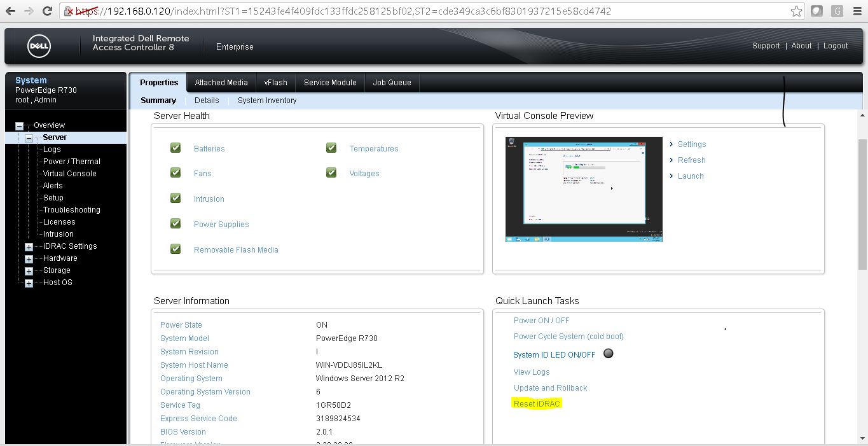Screen dimensions: 868x446
Task: Click the Temperatures health status icon
Action: (331, 148)
